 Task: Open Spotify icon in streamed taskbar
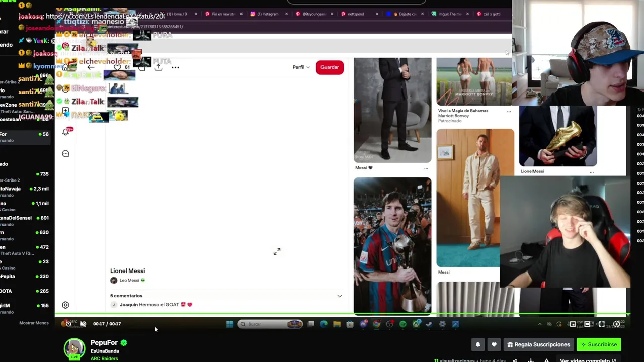(403, 324)
